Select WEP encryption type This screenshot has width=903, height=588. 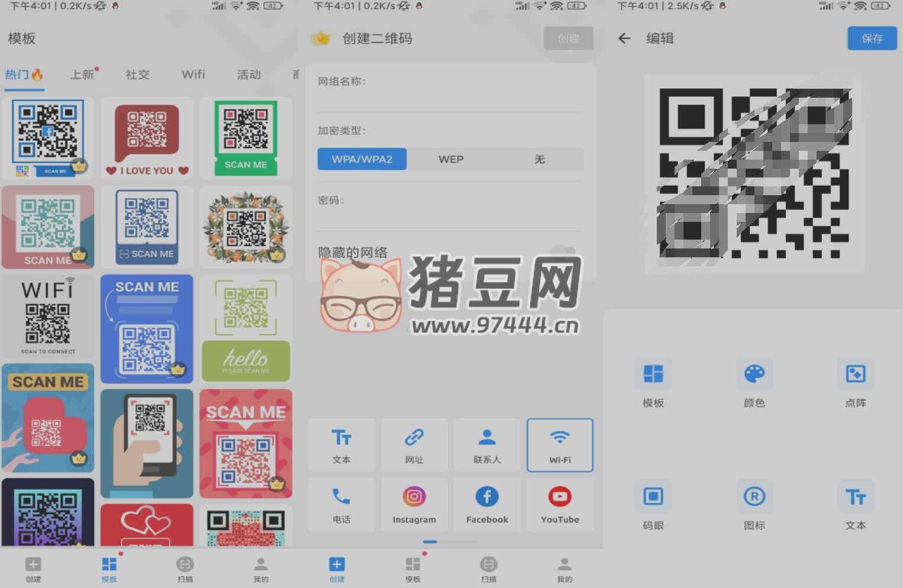click(450, 159)
